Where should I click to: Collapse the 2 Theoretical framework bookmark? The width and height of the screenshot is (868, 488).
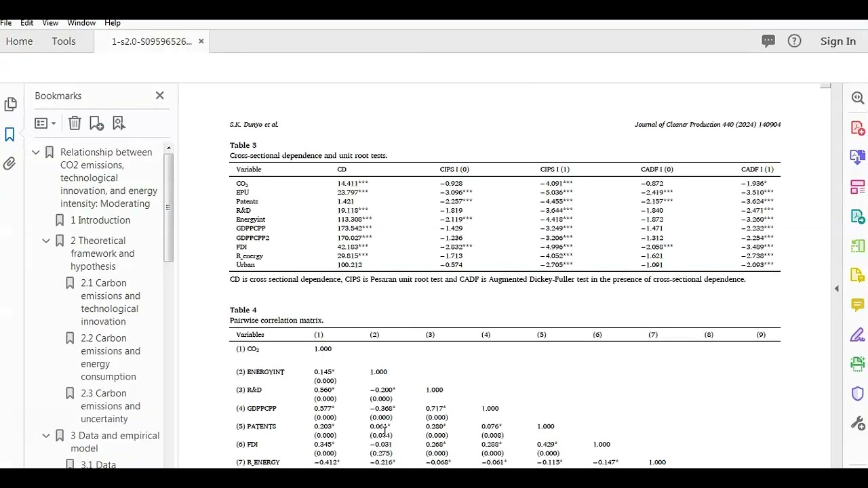(x=46, y=241)
